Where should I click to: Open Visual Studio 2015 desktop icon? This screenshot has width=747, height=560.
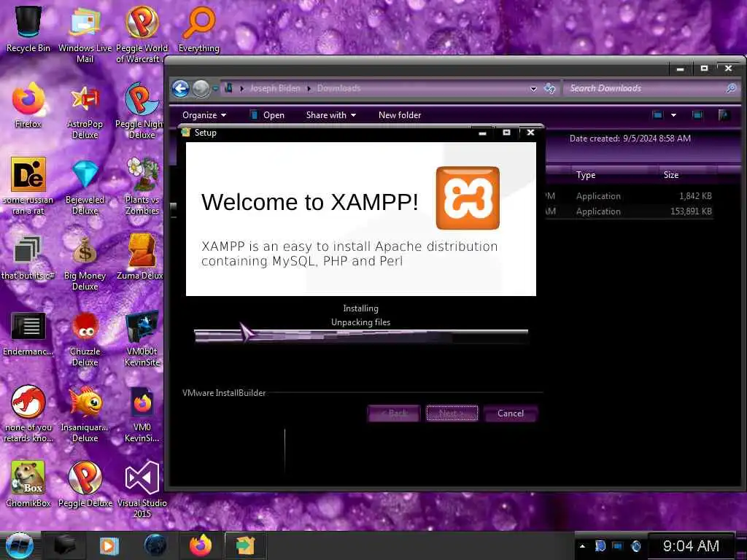pyautogui.click(x=142, y=488)
